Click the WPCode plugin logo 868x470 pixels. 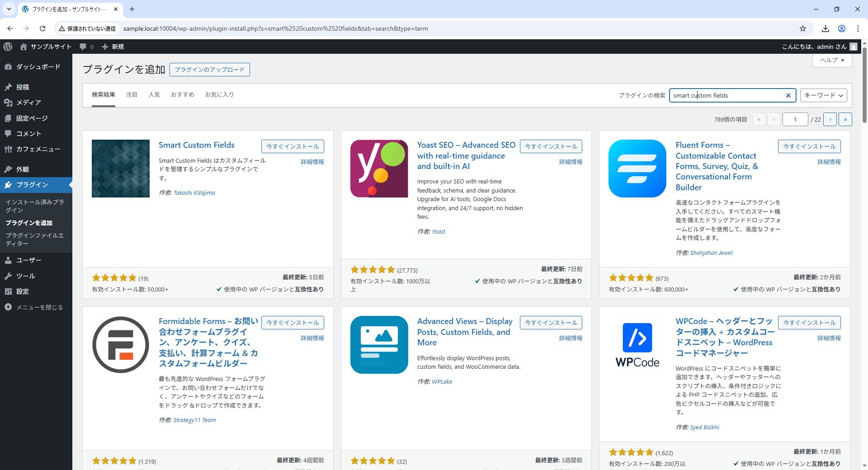tap(637, 345)
